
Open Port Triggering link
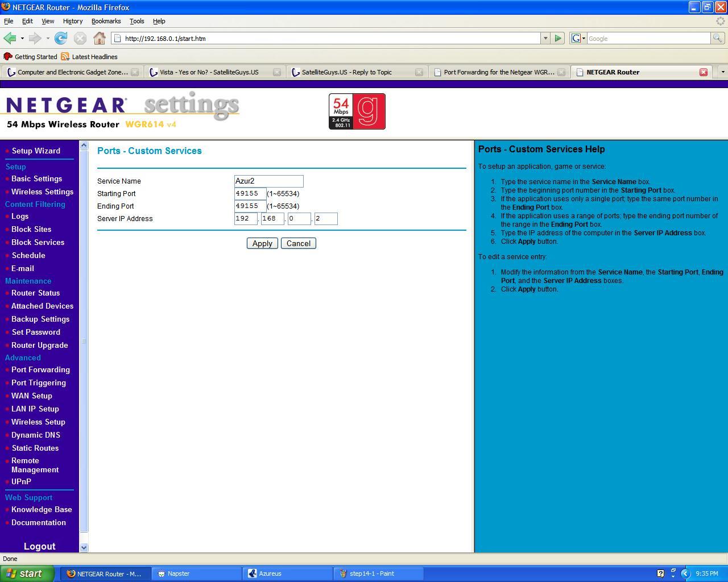tap(39, 383)
